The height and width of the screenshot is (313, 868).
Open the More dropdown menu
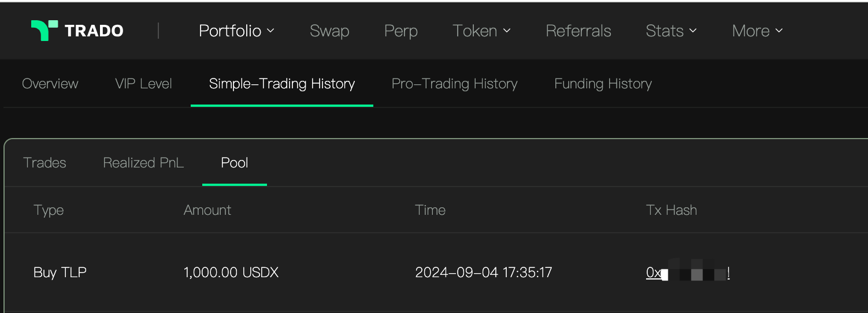757,31
